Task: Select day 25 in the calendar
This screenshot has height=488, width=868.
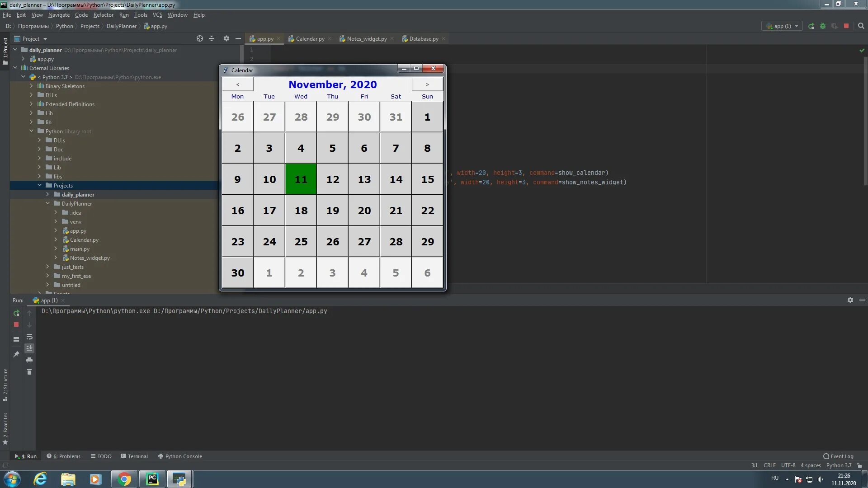Action: click(x=301, y=242)
